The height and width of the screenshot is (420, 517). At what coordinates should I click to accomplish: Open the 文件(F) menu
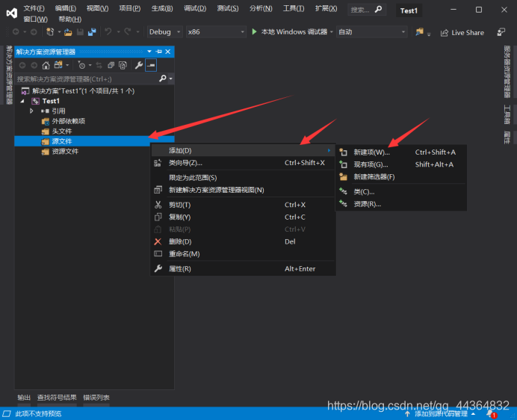34,8
